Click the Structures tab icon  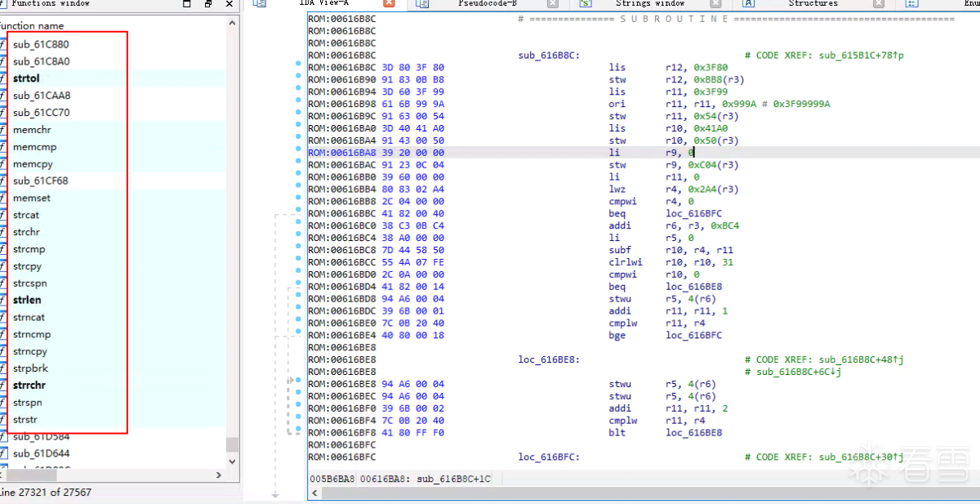[748, 3]
